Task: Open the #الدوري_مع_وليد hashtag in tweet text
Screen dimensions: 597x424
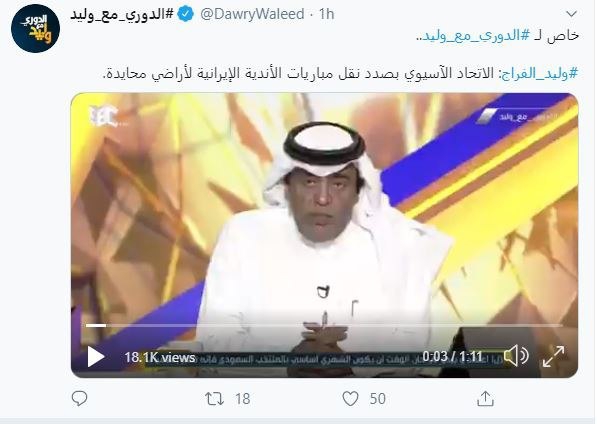Action: 472,36
